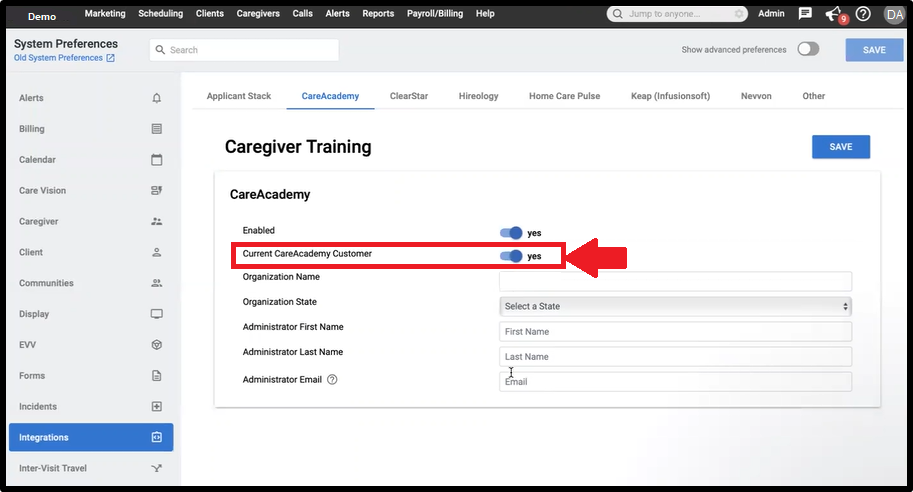Click the Forms document icon in sidebar
The width and height of the screenshot is (913, 492).
click(157, 376)
